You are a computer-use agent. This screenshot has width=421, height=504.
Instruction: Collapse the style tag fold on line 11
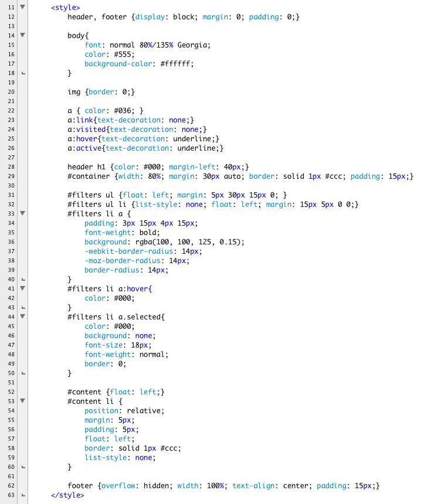click(23, 7)
